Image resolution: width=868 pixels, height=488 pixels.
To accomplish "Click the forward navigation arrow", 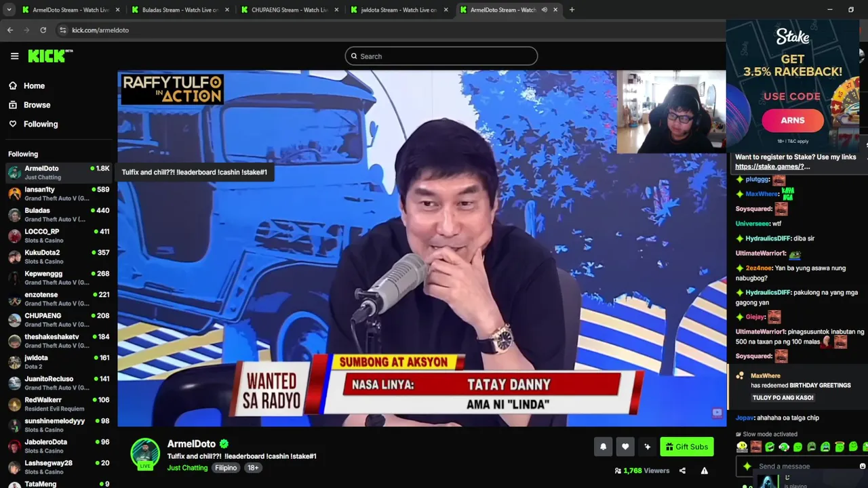I will pos(26,30).
